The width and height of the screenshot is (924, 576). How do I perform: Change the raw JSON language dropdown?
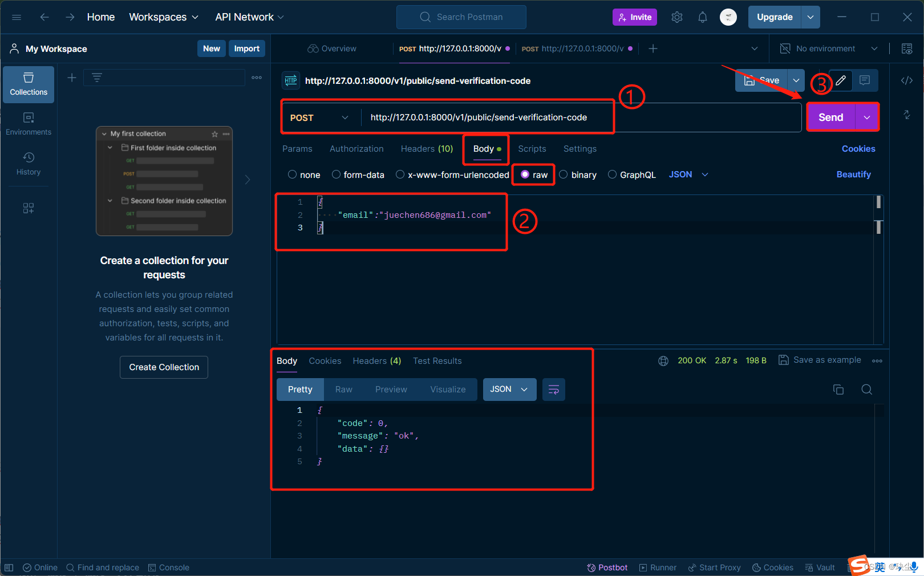[688, 175]
